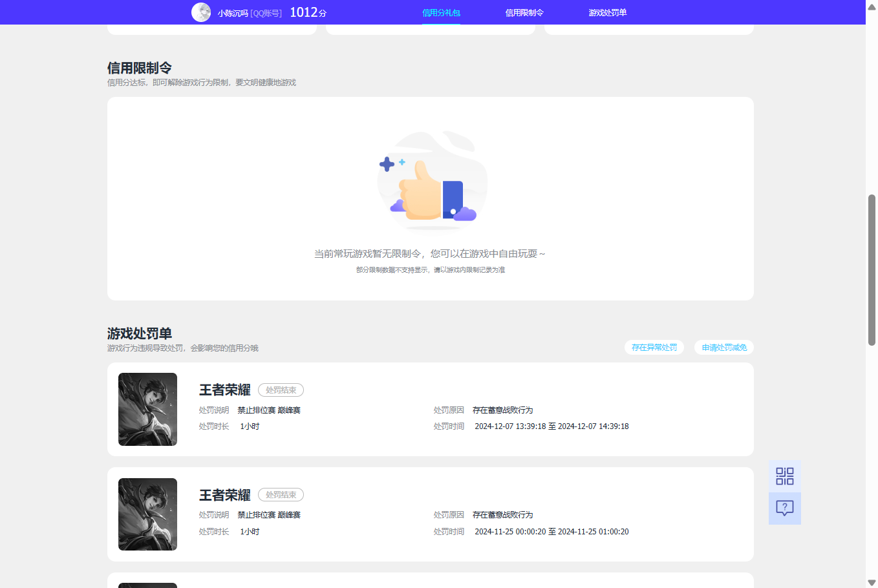Click the 申请处罚减免 button
This screenshot has height=588, width=878.
(724, 348)
